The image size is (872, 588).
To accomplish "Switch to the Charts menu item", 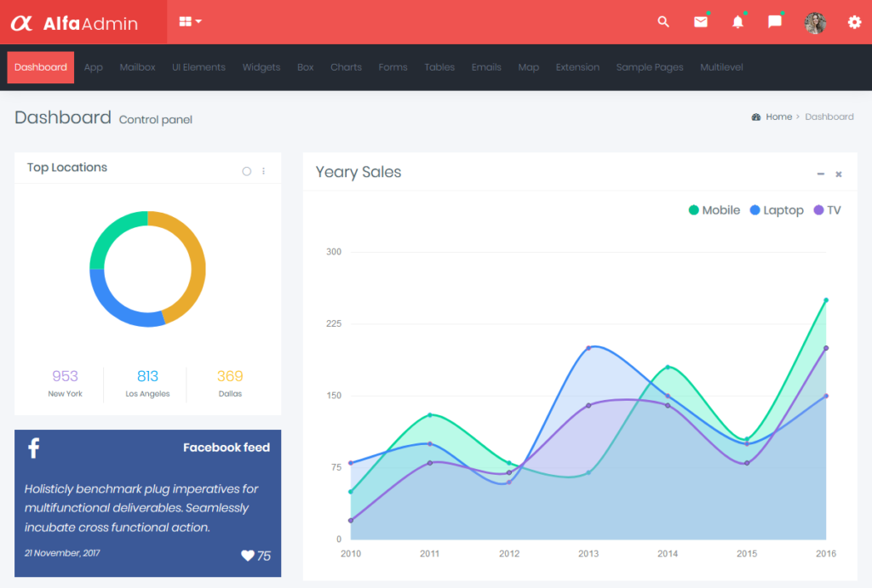I will click(346, 67).
